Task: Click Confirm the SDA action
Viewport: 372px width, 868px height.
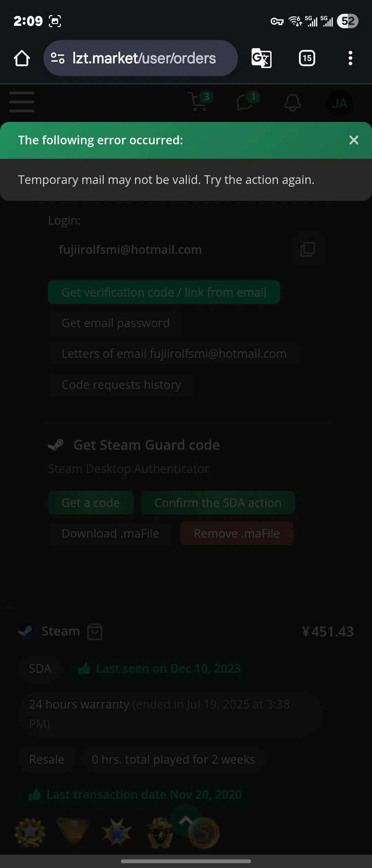Action: point(218,503)
